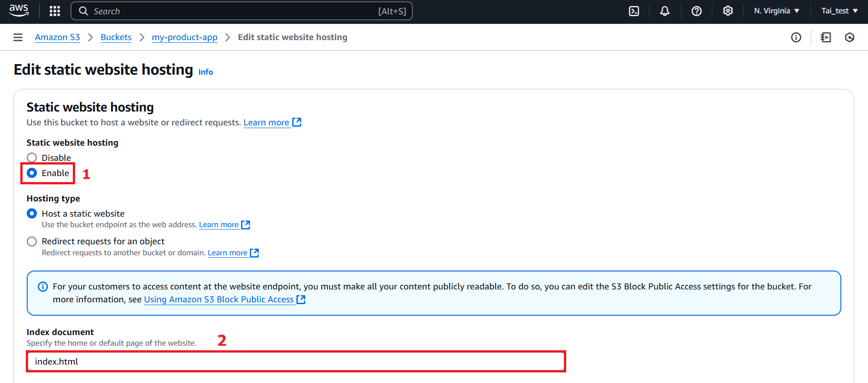Click the AWS logo home icon
This screenshot has width=868, height=383.
pos(19,11)
